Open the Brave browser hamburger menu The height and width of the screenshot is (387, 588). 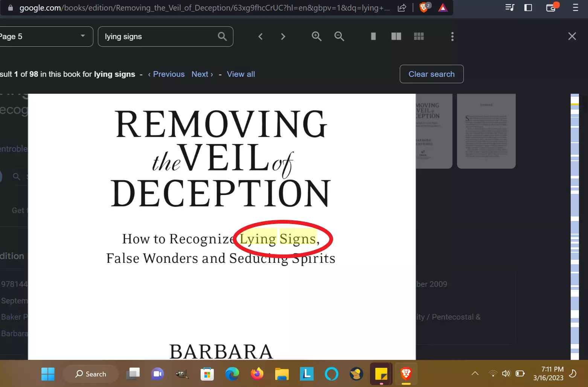575,8
